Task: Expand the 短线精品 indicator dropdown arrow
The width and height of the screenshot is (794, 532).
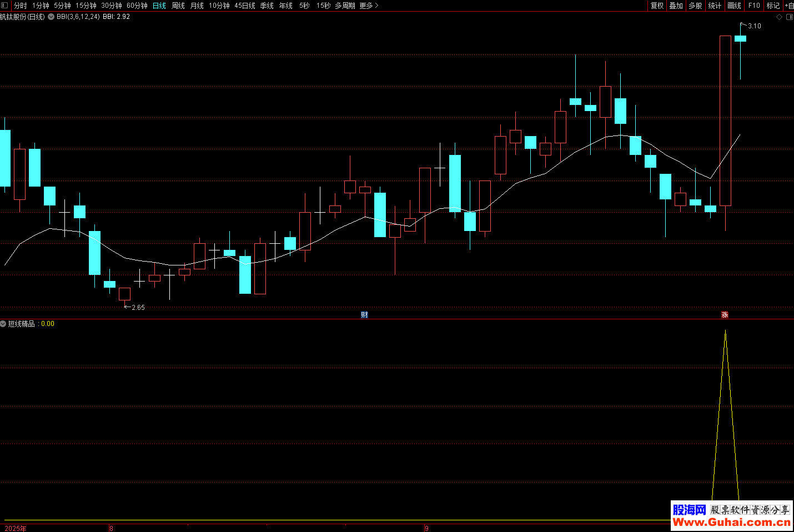Action: pos(3,324)
